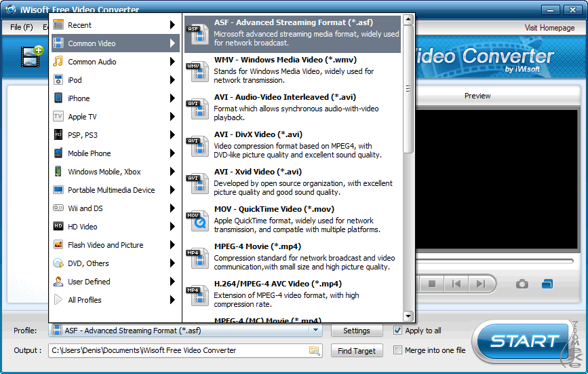Expand the Recent submenu arrow
The width and height of the screenshot is (588, 374).
click(x=172, y=25)
